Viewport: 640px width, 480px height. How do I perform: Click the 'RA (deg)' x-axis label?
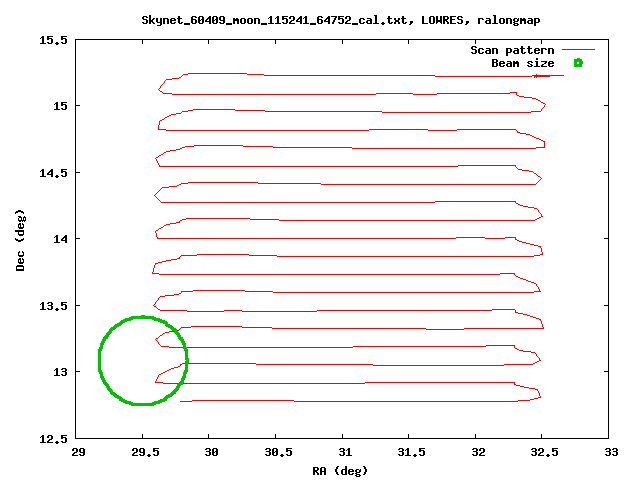(340, 471)
